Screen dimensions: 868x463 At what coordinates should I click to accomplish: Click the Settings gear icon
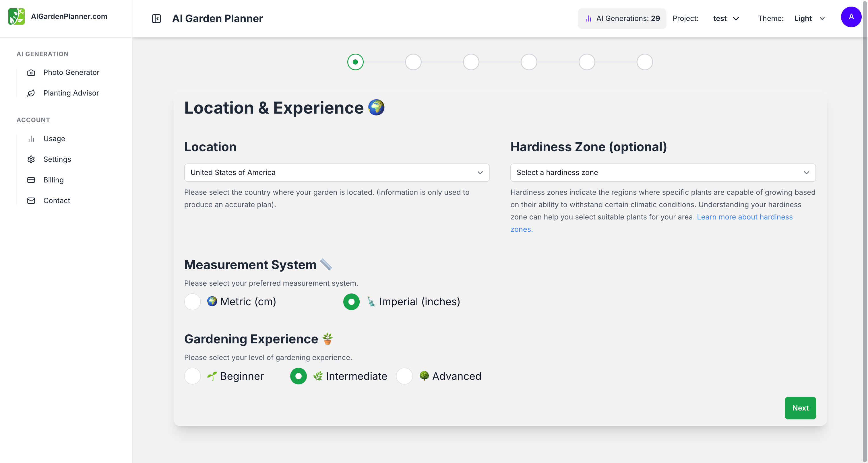31,159
